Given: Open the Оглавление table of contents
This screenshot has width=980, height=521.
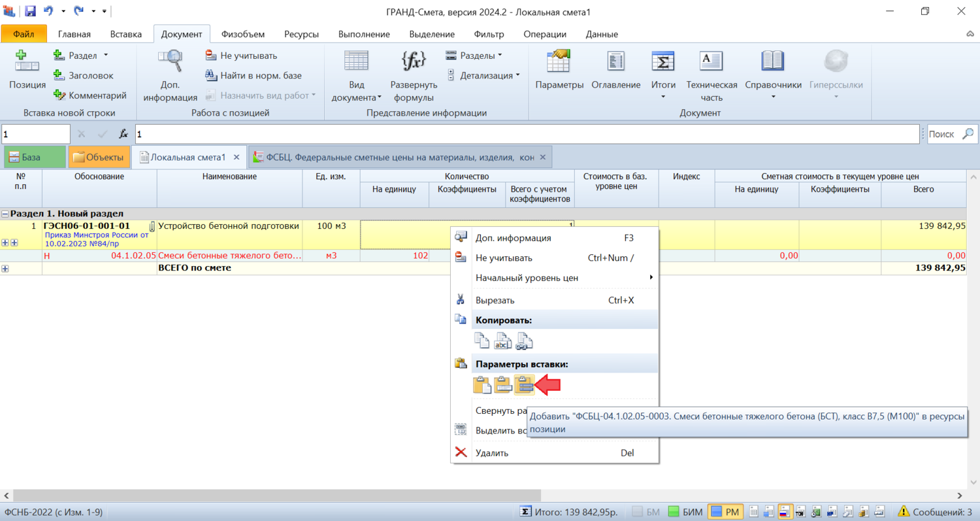Looking at the screenshot, I should [x=615, y=70].
